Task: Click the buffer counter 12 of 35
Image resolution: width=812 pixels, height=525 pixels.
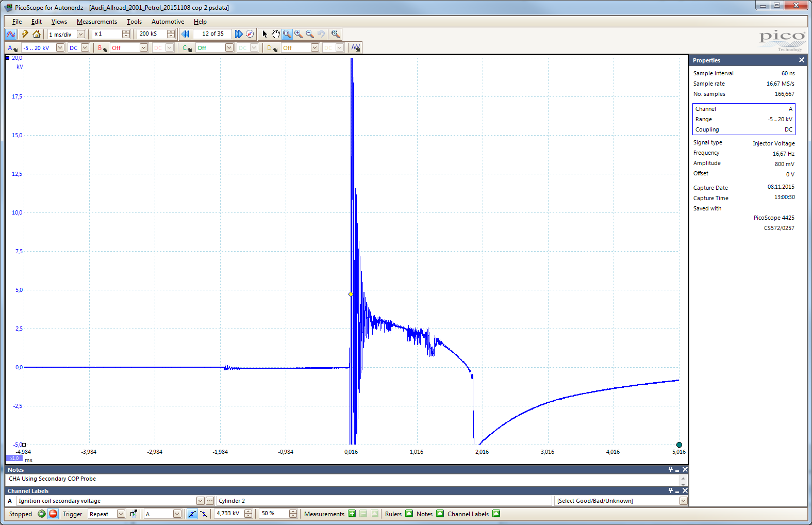Action: (213, 34)
